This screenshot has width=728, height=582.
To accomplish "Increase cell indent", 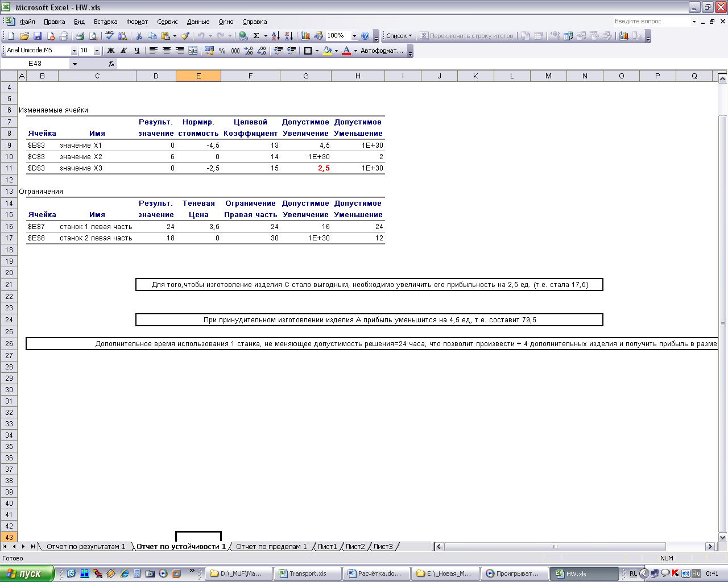I will coord(291,51).
